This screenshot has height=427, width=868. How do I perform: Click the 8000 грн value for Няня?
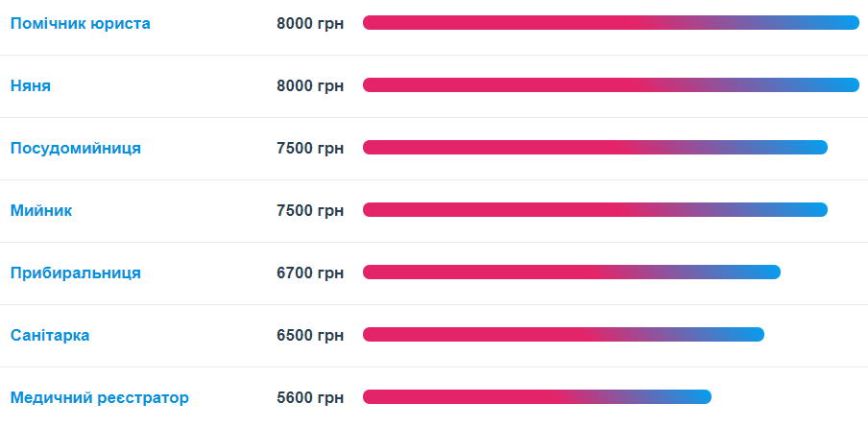pyautogui.click(x=309, y=85)
